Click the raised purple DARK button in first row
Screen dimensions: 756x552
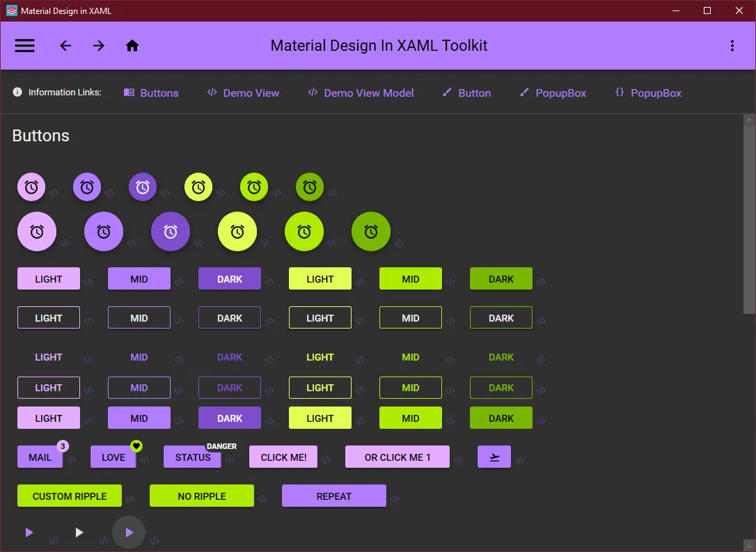(x=230, y=278)
